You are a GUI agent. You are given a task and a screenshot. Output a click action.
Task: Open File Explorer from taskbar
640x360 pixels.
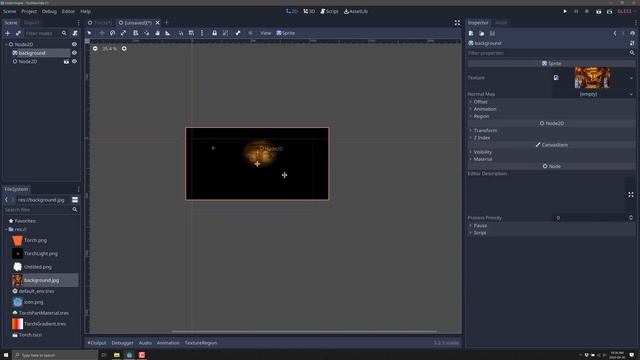117,355
